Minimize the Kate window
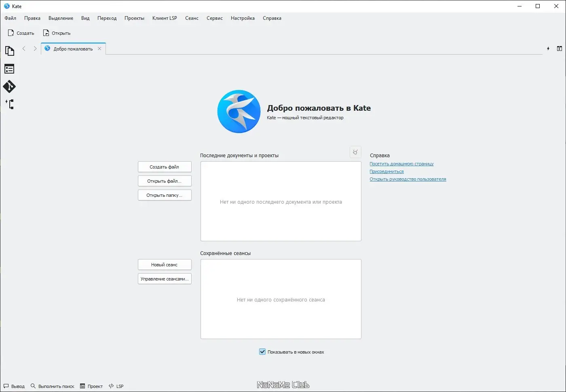Image resolution: width=566 pixels, height=392 pixels. 520,6
